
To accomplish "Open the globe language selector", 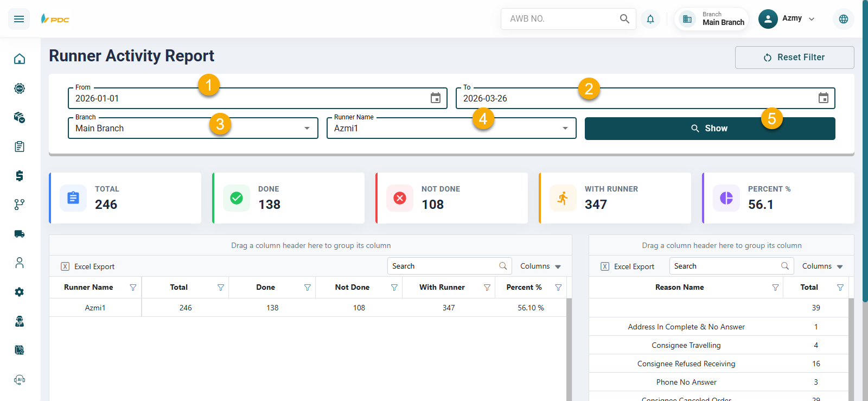I will (843, 19).
